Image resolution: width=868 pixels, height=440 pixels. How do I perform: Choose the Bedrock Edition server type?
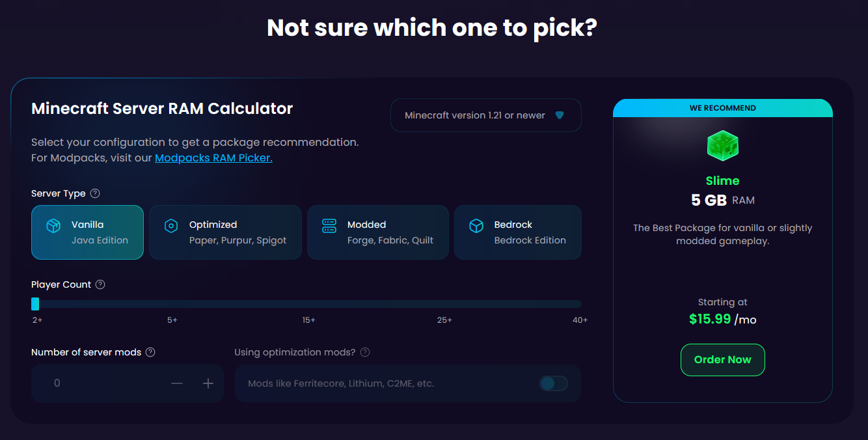(518, 232)
